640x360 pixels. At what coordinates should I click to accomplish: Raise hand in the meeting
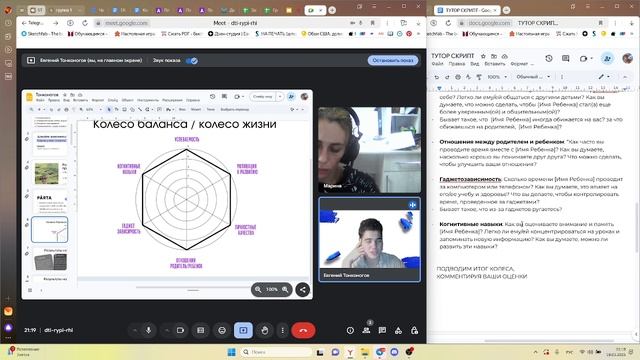pyautogui.click(x=264, y=330)
